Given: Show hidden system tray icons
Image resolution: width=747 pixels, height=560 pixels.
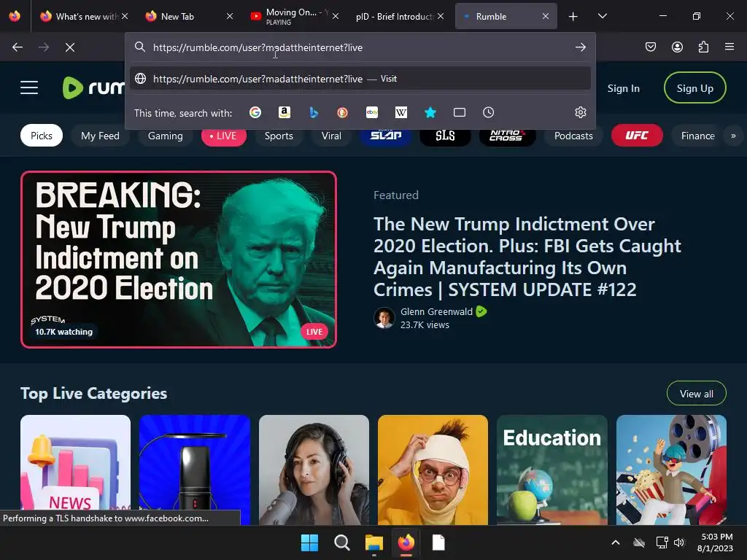Looking at the screenshot, I should pos(616,542).
